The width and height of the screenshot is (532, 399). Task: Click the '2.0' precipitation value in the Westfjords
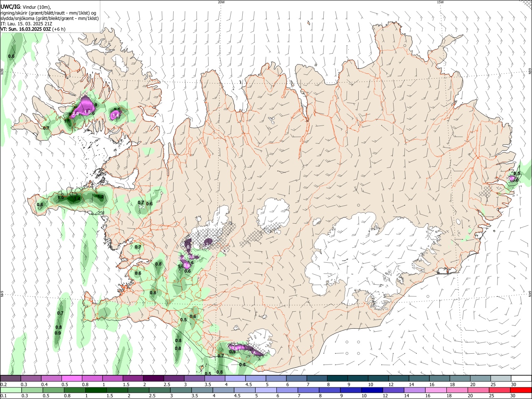pos(76,113)
